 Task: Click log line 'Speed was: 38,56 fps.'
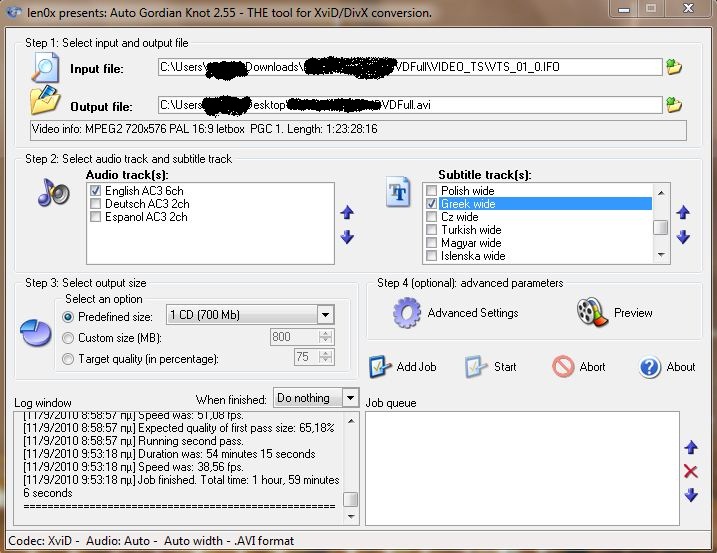coord(191,467)
